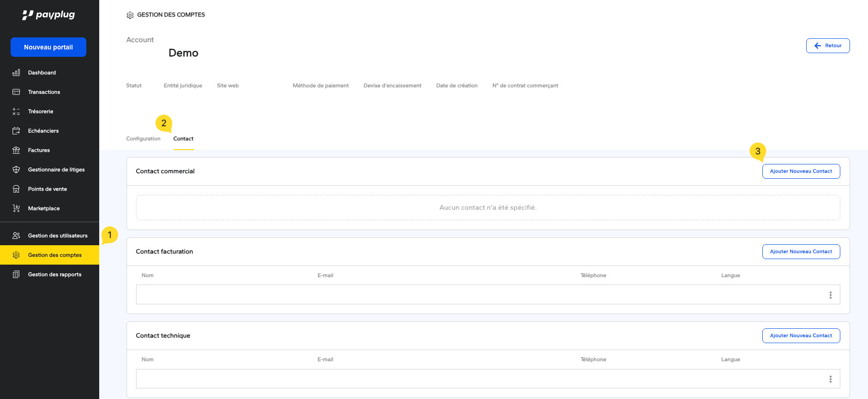The image size is (868, 399).
Task: Click the Trésorerie calculator icon
Action: coord(16,111)
